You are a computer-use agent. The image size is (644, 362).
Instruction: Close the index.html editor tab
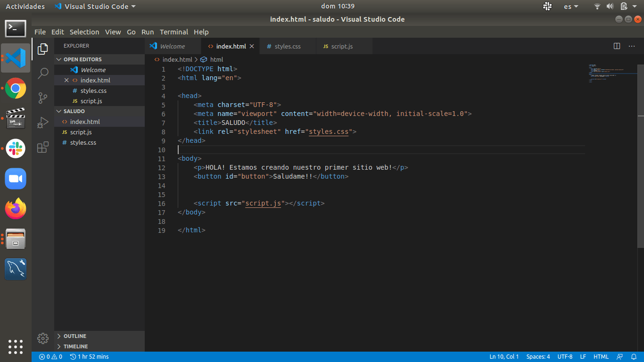pyautogui.click(x=252, y=47)
